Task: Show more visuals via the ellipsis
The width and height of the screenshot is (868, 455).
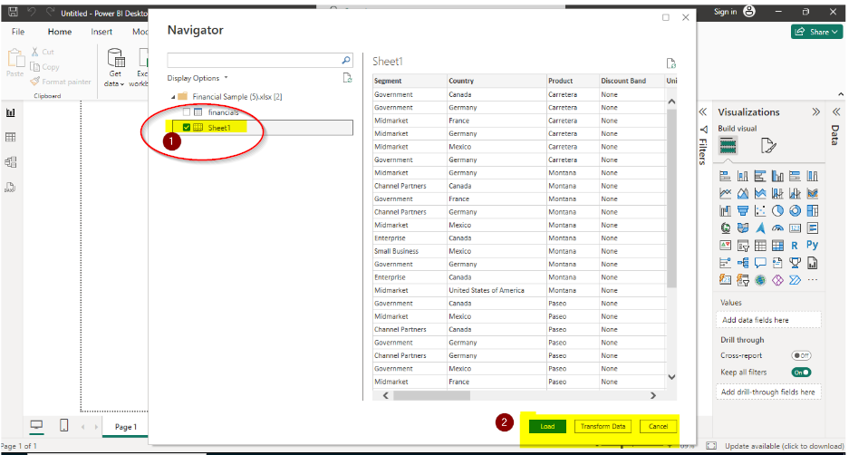Action: click(x=812, y=280)
